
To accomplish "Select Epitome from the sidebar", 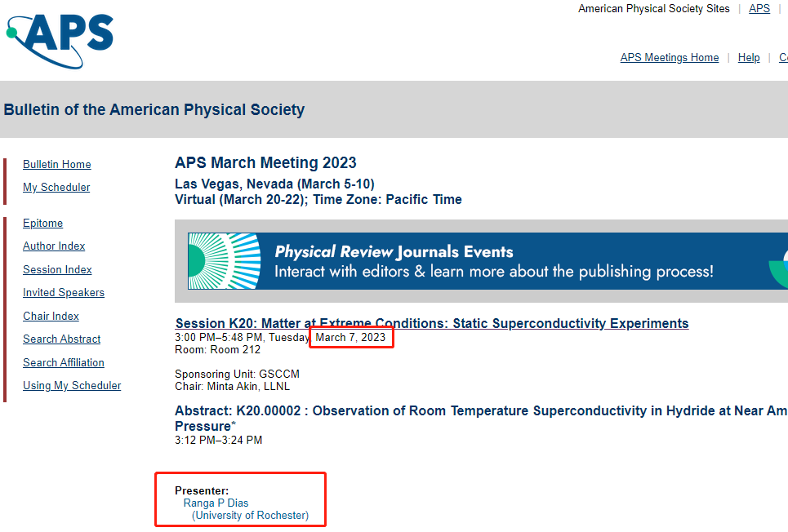I will tap(42, 224).
